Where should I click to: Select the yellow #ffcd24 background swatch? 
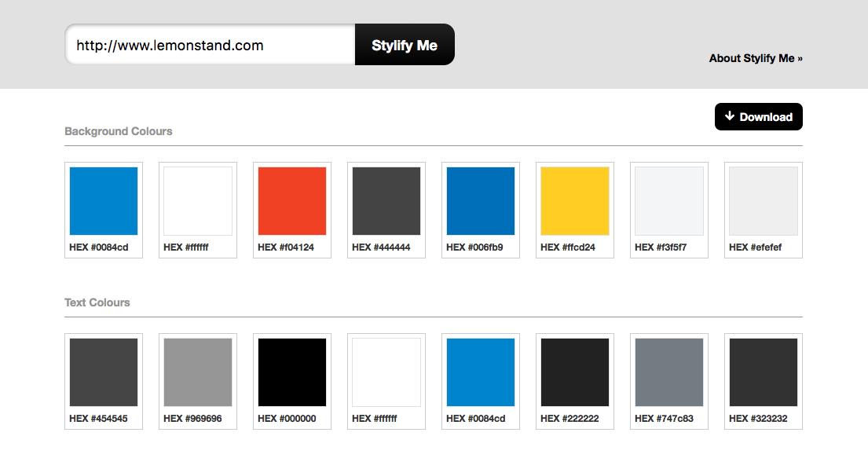[x=575, y=201]
